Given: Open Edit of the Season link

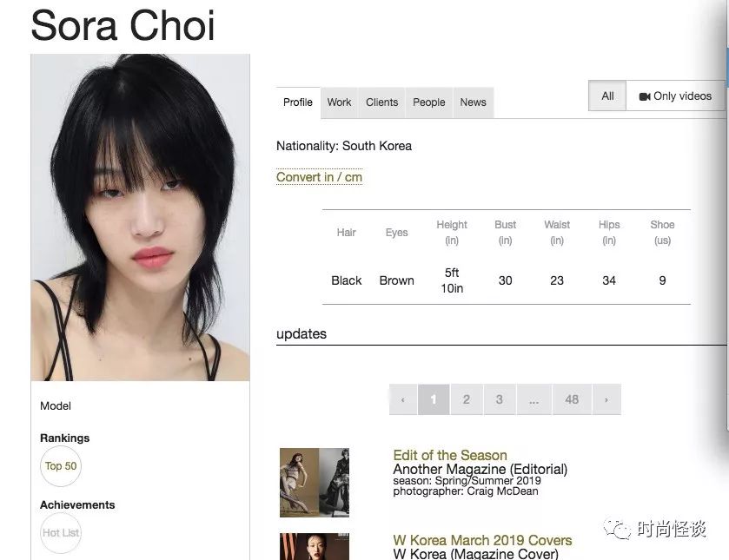Looking at the screenshot, I should pyautogui.click(x=449, y=455).
